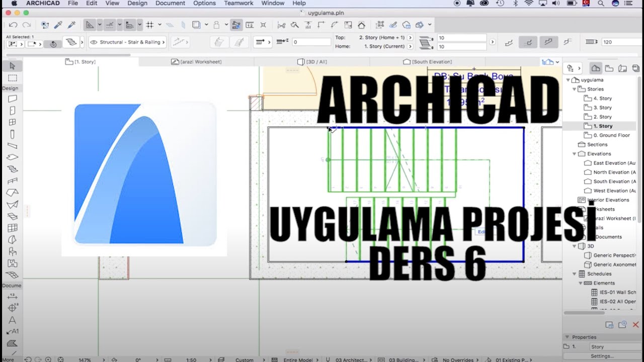Select the Wall tool
The image size is (644, 362).
[13, 99]
